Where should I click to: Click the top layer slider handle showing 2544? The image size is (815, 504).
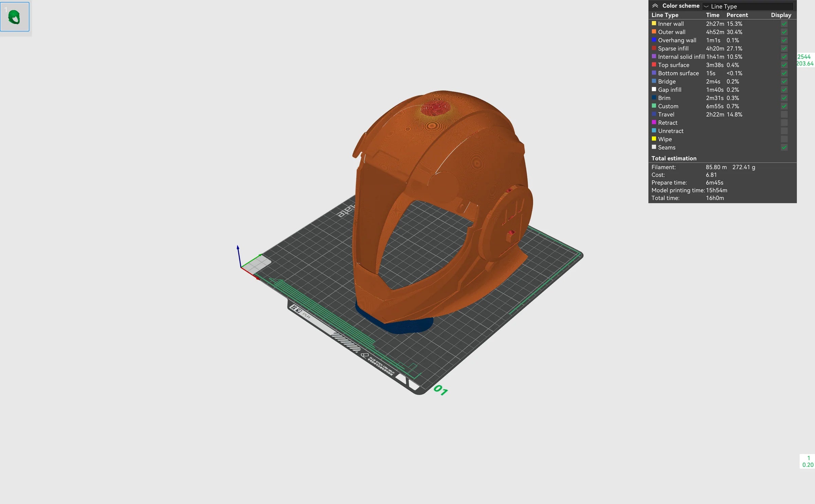point(805,60)
